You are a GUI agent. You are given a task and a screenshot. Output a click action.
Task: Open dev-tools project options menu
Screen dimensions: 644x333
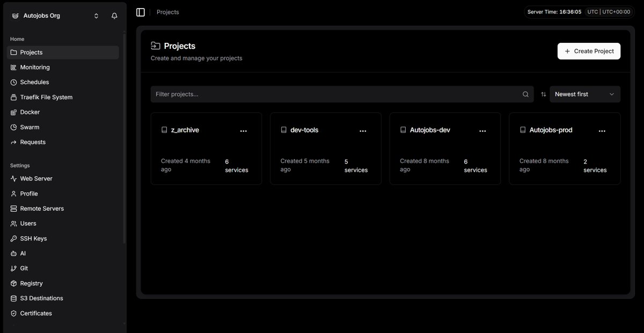point(363,130)
